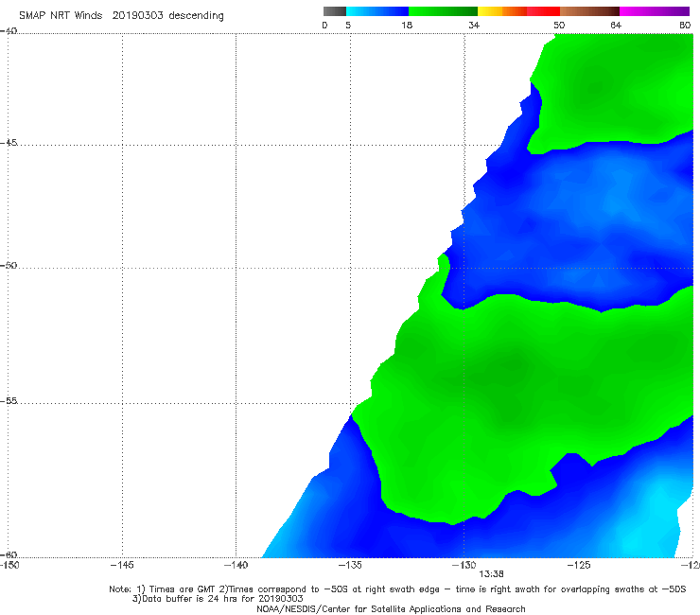Click the NOAA/NESDIS credit line
Image resolution: width=700 pixels, height=615 pixels.
coord(391,609)
